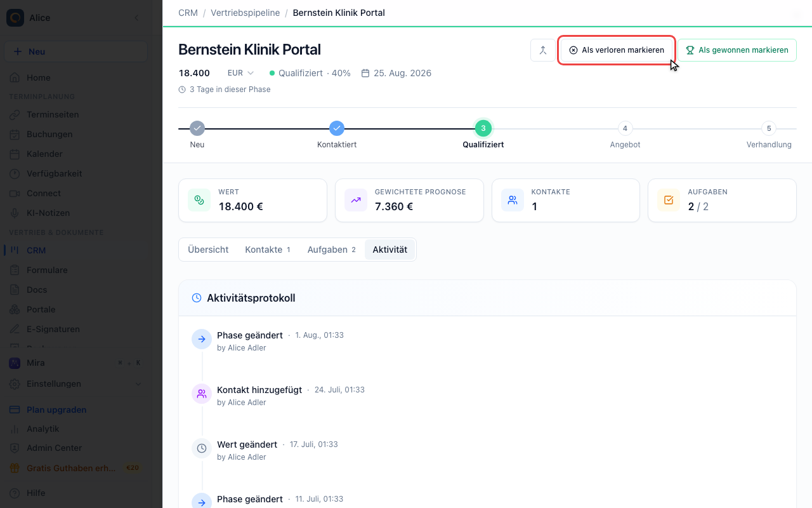
Task: Click the Aufgaben card checkbox icon
Action: pos(669,200)
